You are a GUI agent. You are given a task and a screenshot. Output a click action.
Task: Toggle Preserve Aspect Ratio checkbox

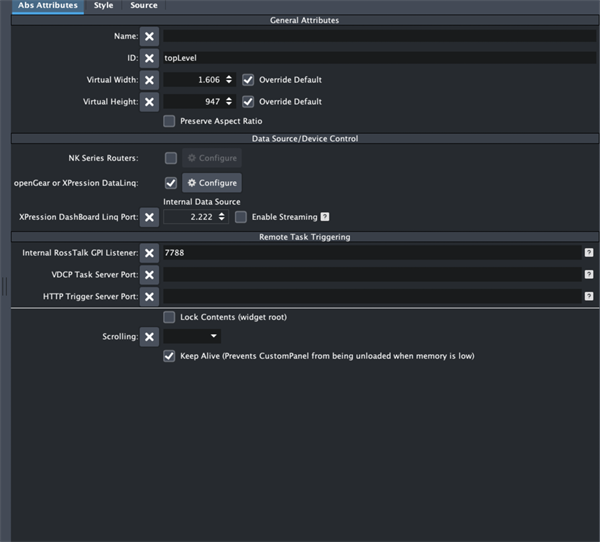click(x=170, y=121)
